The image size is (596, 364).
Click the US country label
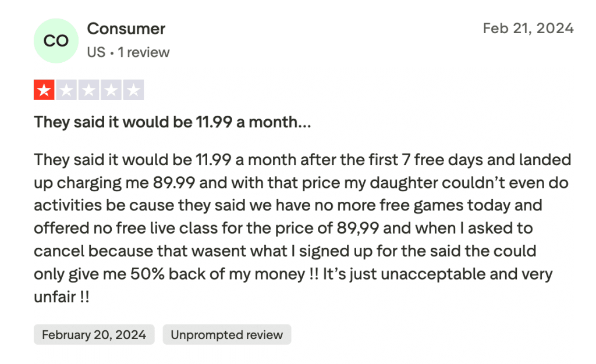point(96,52)
